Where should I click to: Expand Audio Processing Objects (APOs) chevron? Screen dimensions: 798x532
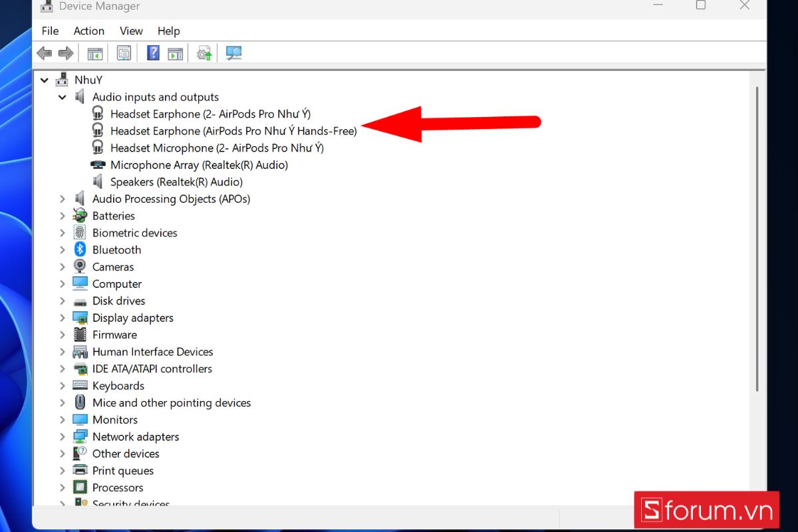coord(63,199)
